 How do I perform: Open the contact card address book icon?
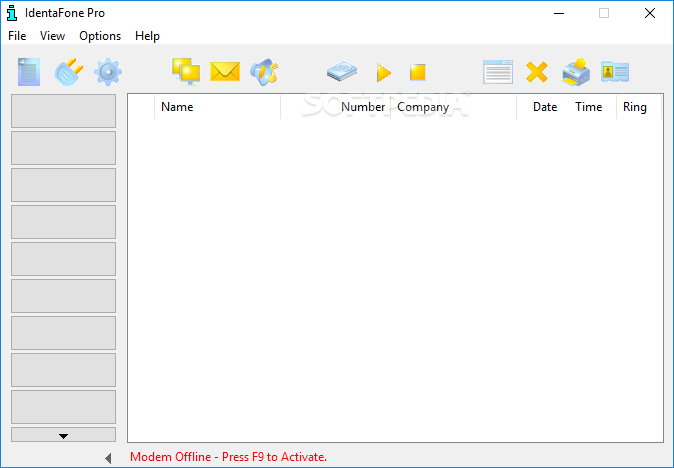coord(615,72)
